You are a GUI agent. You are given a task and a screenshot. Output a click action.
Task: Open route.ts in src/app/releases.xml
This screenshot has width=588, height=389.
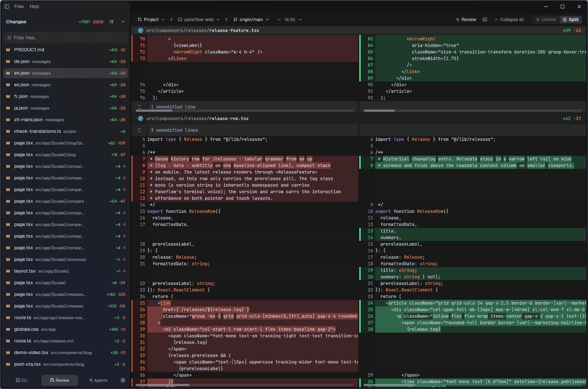[65, 341]
